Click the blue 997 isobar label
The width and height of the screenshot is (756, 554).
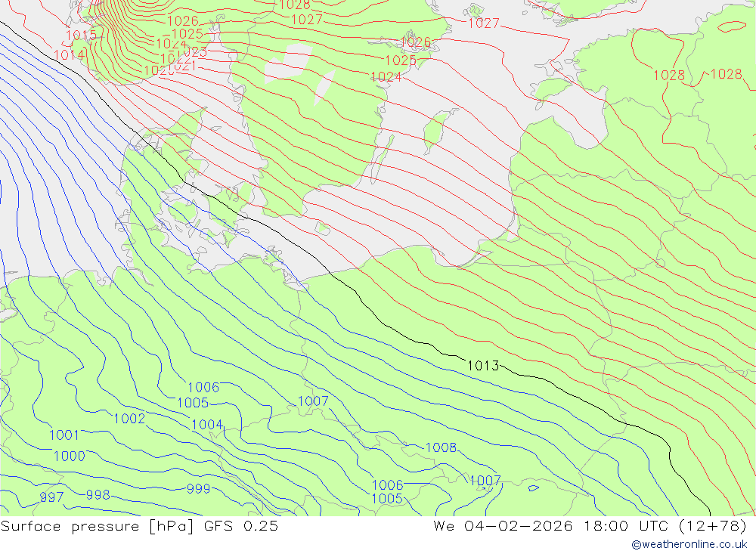click(51, 497)
